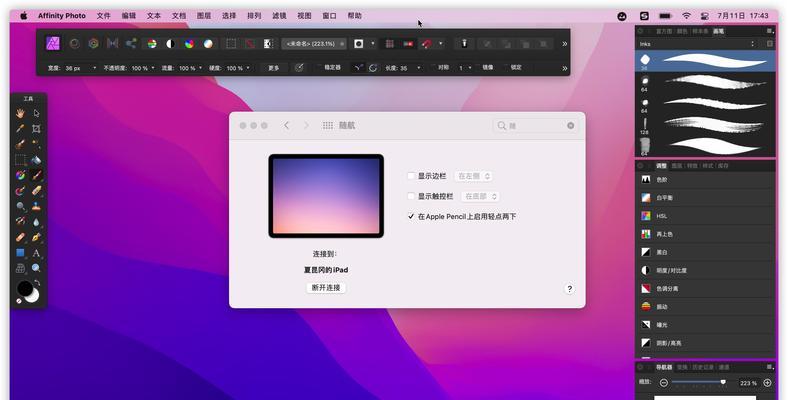Select the Mesh Warp tool
This screenshot has height=400, width=788.
click(x=20, y=268)
